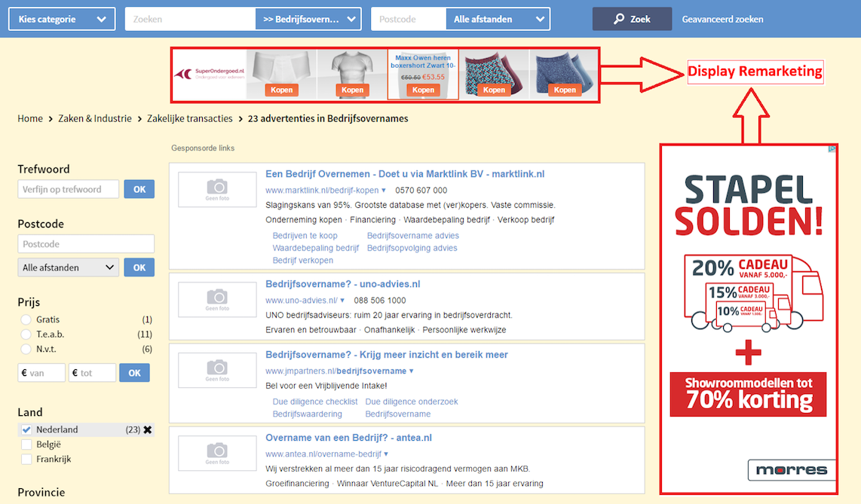Expand the jmpartners.nl URL dropdown arrow
The width and height of the screenshot is (861, 504).
tap(412, 371)
